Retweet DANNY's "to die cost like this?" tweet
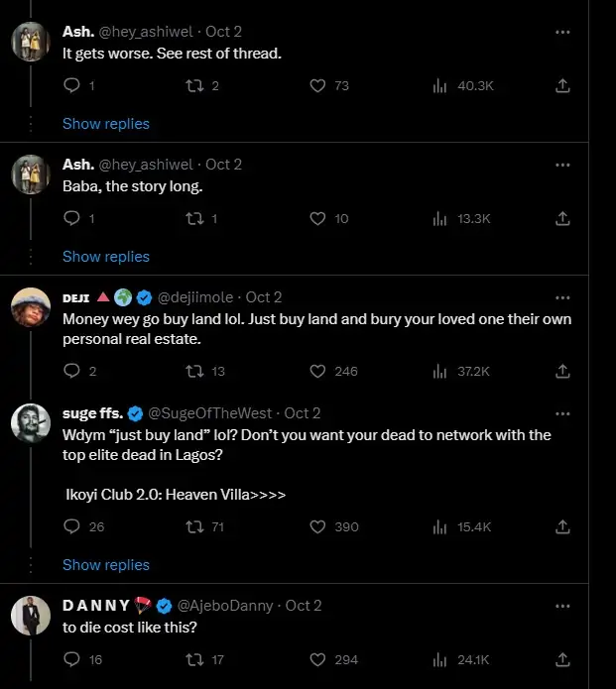The width and height of the screenshot is (616, 689). coord(194,659)
